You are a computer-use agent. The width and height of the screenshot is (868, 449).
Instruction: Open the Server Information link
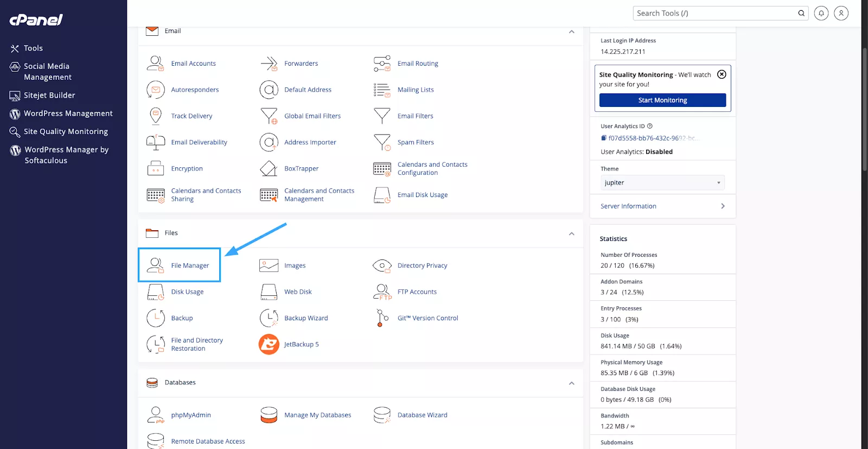coord(628,206)
